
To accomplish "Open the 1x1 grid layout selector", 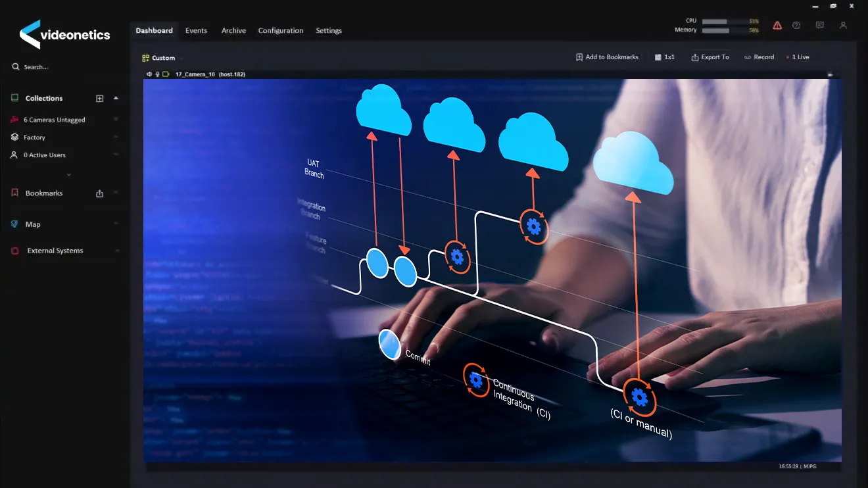I will tap(665, 57).
